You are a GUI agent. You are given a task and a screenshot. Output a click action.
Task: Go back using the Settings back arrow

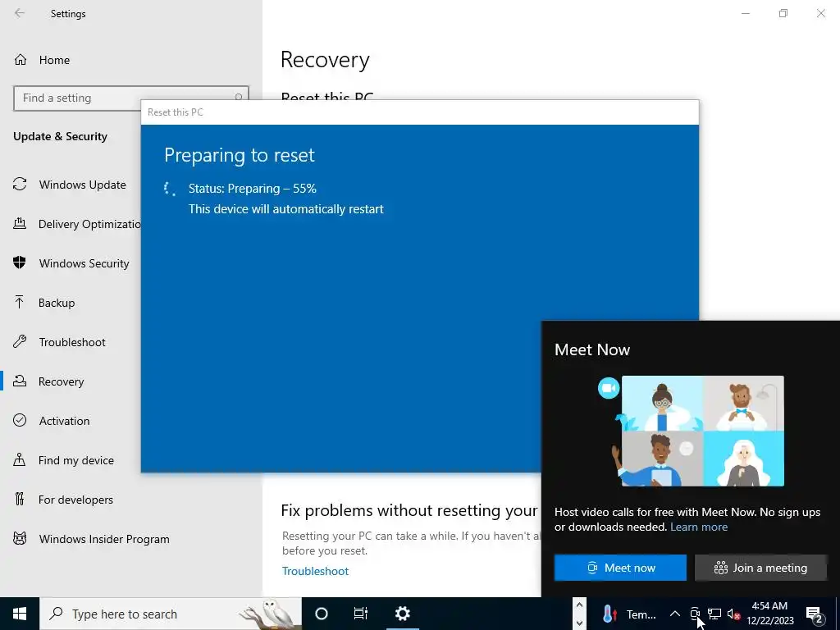tap(20, 13)
